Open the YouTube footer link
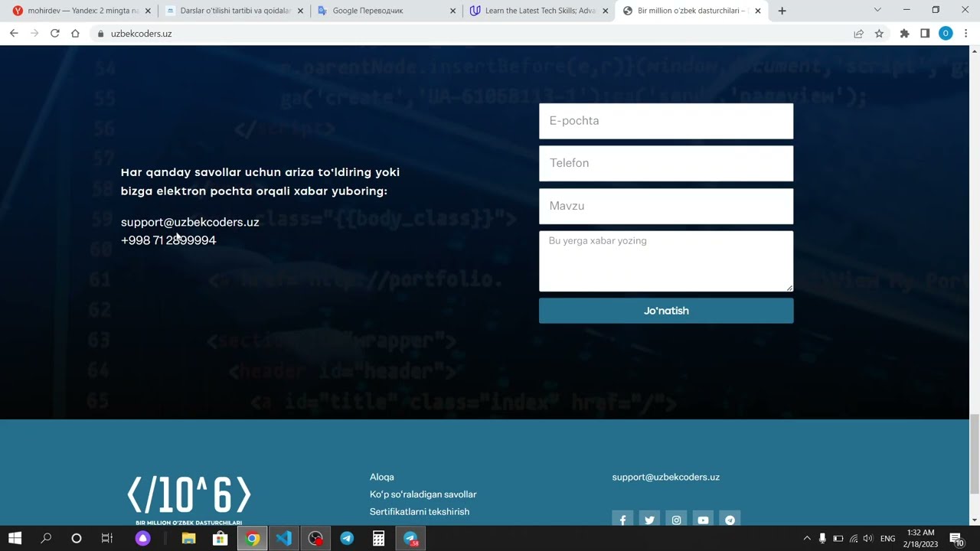Viewport: 980px width, 551px height. click(x=703, y=520)
